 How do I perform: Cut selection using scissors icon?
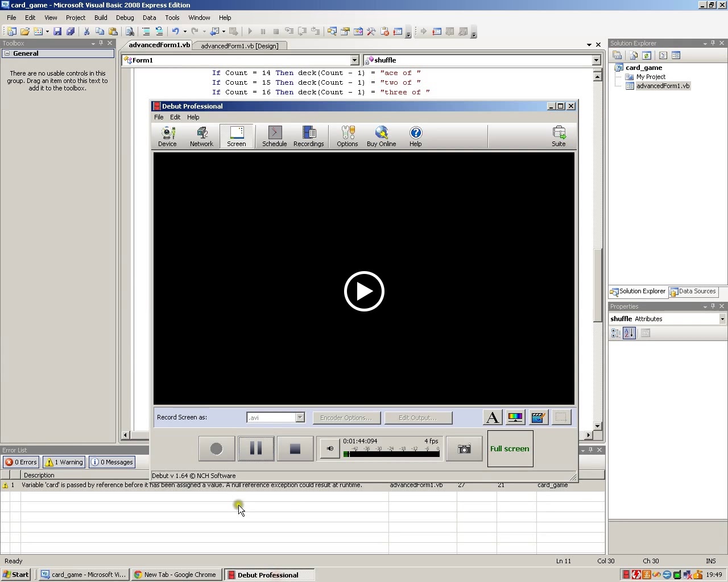coord(87,32)
